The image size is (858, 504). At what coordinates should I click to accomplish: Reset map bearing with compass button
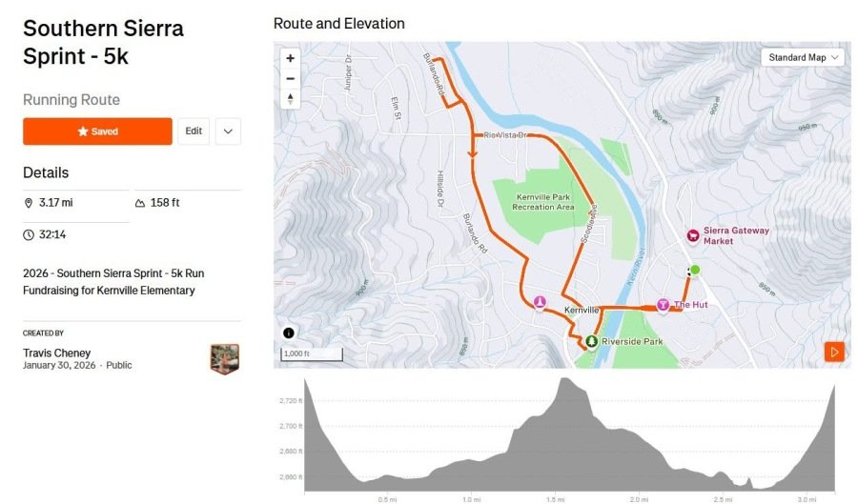(x=291, y=98)
